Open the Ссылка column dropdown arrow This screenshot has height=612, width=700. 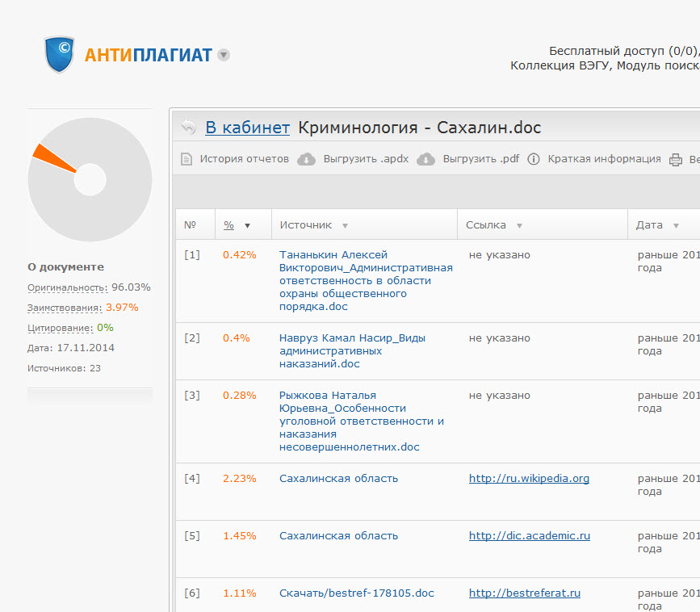(x=519, y=225)
